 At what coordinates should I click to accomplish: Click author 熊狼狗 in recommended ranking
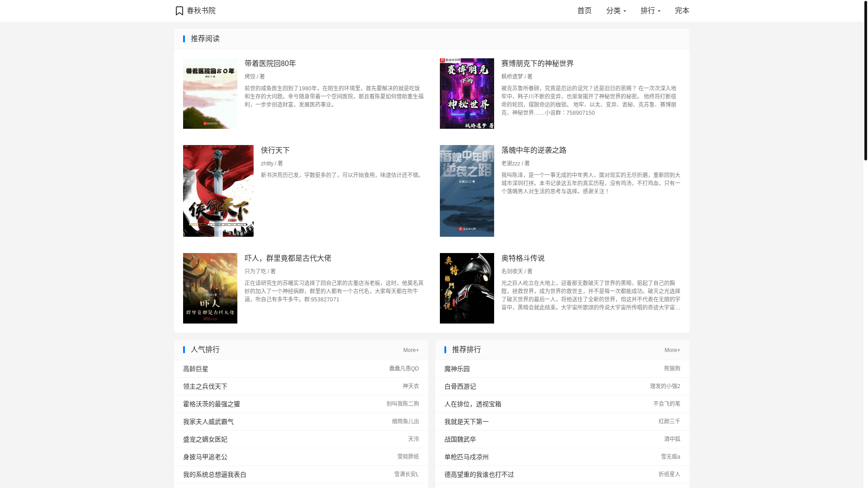click(672, 369)
